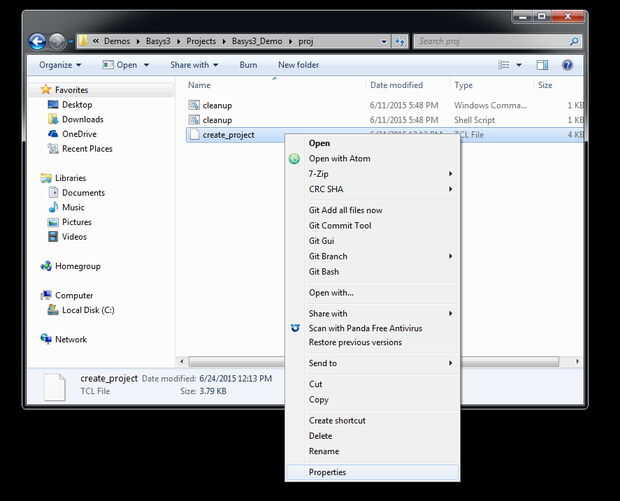The image size is (620, 501).
Task: Click the New folder button
Action: click(x=299, y=65)
